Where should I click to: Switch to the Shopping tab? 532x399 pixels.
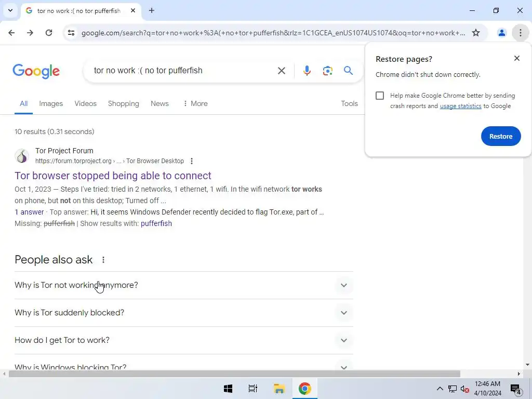(x=124, y=103)
